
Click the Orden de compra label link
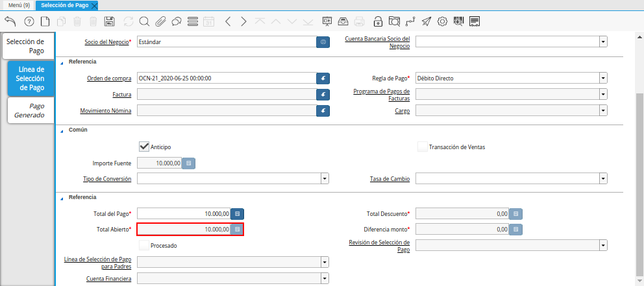[109, 78]
